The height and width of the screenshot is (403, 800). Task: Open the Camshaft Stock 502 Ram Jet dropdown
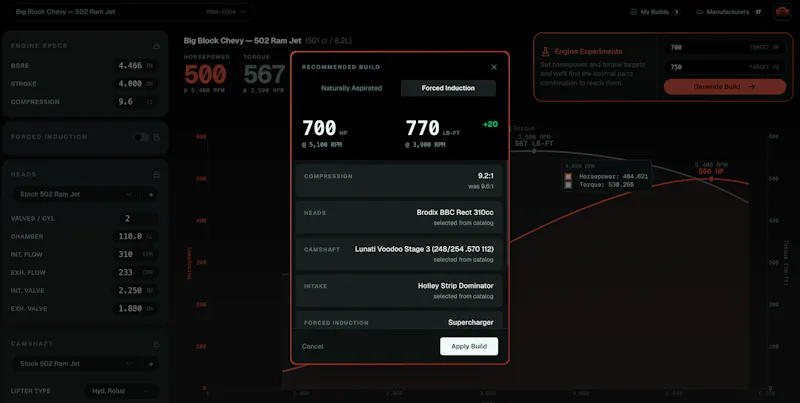pyautogui.click(x=76, y=364)
